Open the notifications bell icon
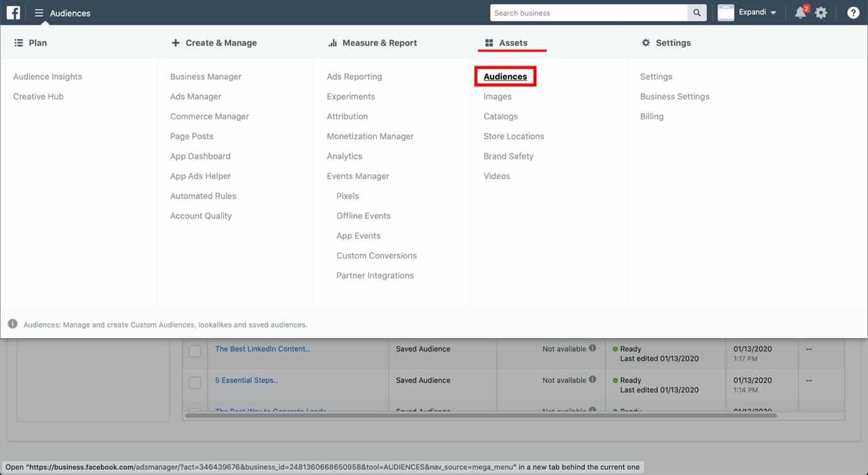 pos(801,13)
